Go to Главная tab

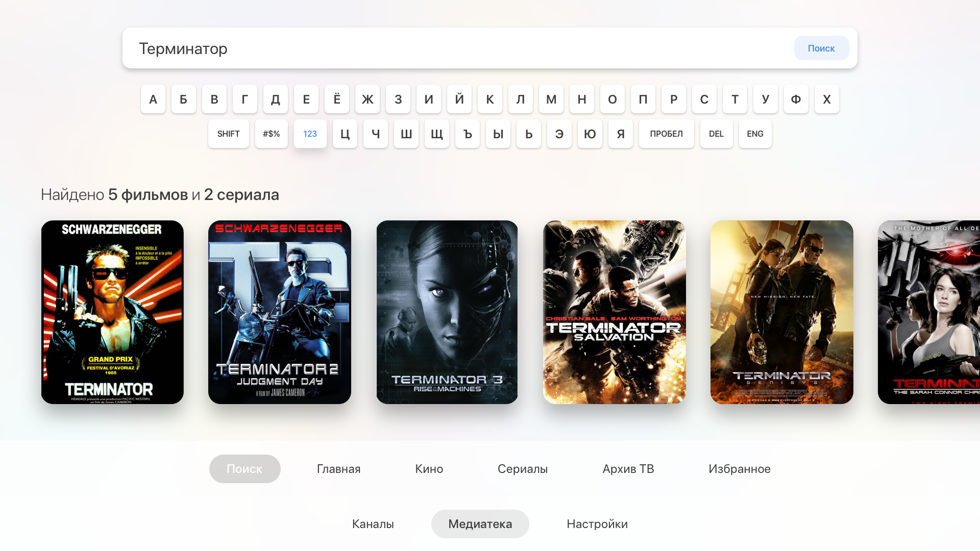338,469
